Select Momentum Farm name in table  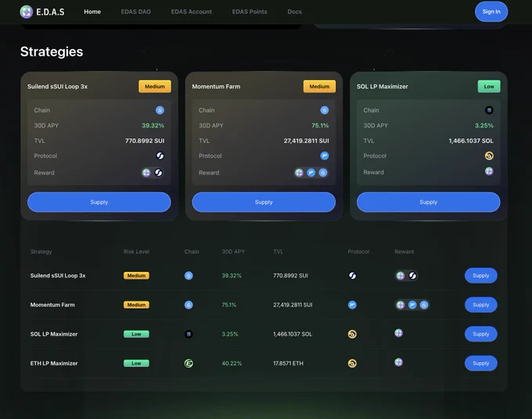(x=52, y=305)
